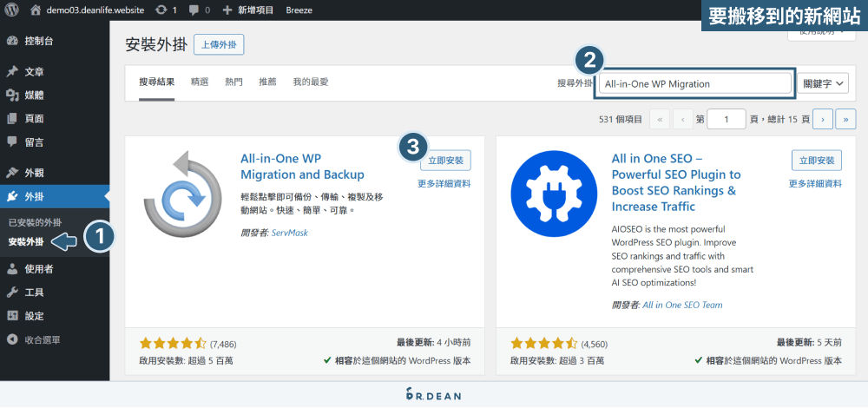Viewport: 868px width, 408px height.
Task: Open 已安裝的外掛 submenu item
Action: pos(35,223)
